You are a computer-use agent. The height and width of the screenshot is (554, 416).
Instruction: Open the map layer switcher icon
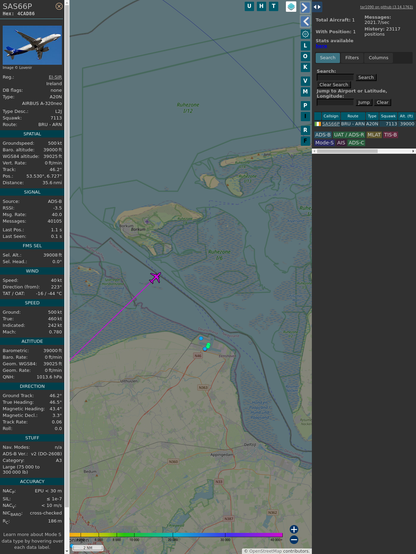coord(291,7)
